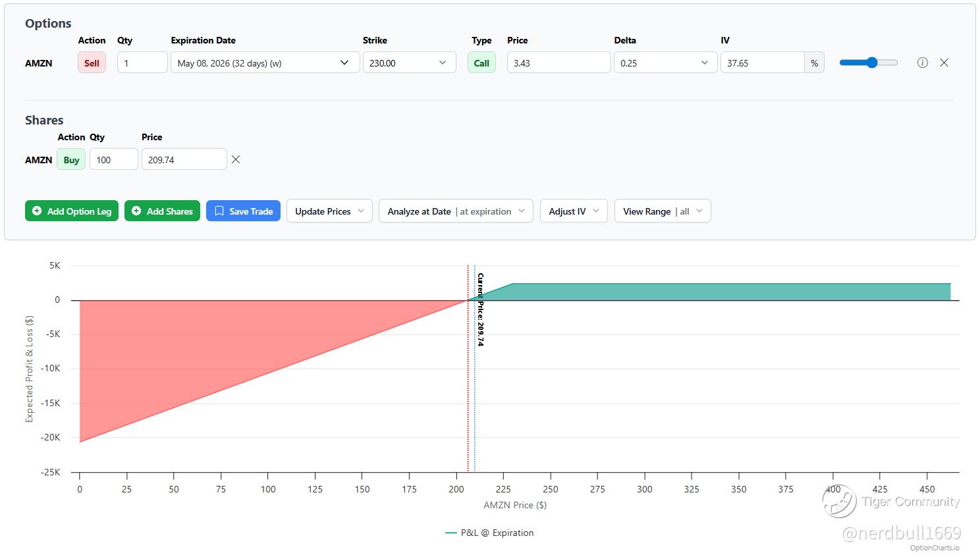Screen dimensions: 980x555
Task: Click the '300' x-axis tick label
Action: coord(645,489)
